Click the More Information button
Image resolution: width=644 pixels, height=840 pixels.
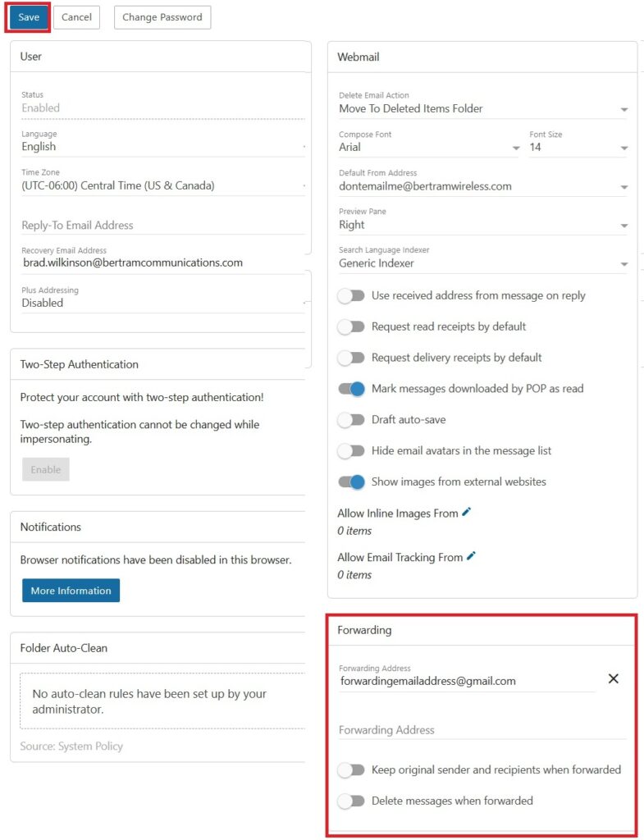(71, 591)
